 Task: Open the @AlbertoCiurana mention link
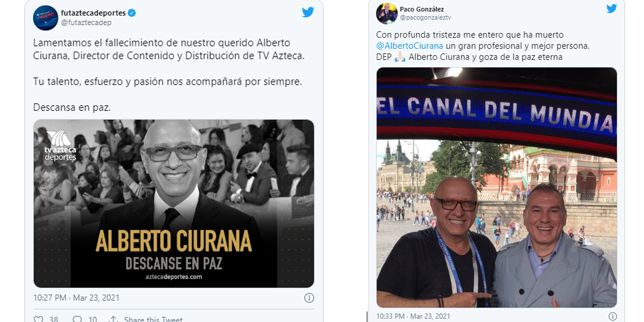410,46
